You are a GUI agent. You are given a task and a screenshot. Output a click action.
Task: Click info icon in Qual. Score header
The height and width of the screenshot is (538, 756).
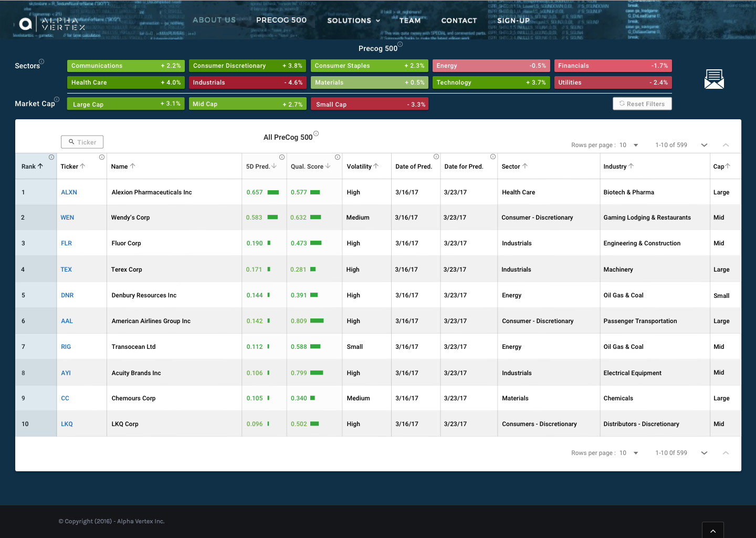338,157
